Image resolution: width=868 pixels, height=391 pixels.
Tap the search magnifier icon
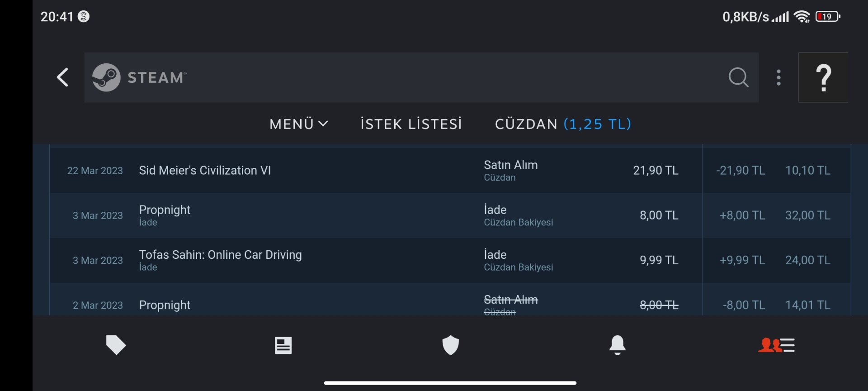point(738,77)
